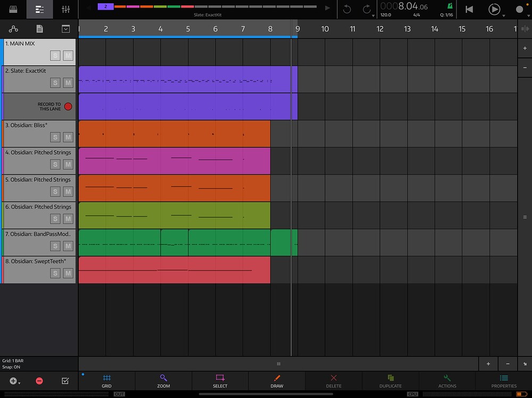
Task: Open GRID tool
Action: tap(106, 381)
